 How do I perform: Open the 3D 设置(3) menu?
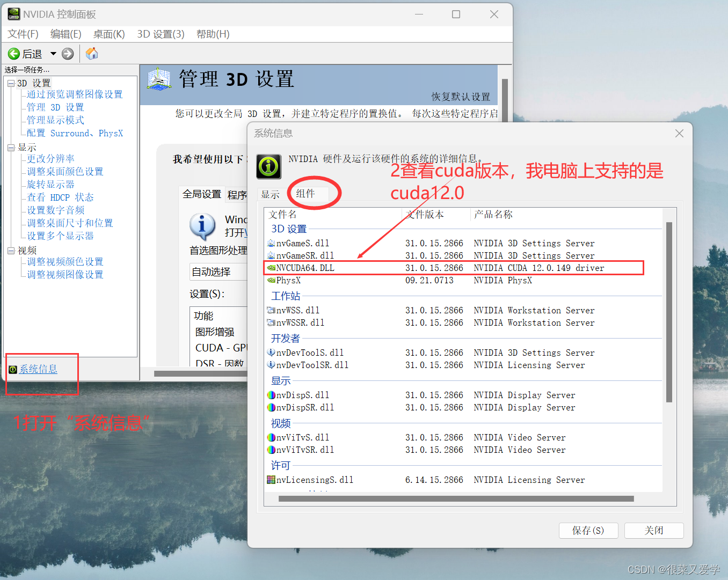point(161,34)
